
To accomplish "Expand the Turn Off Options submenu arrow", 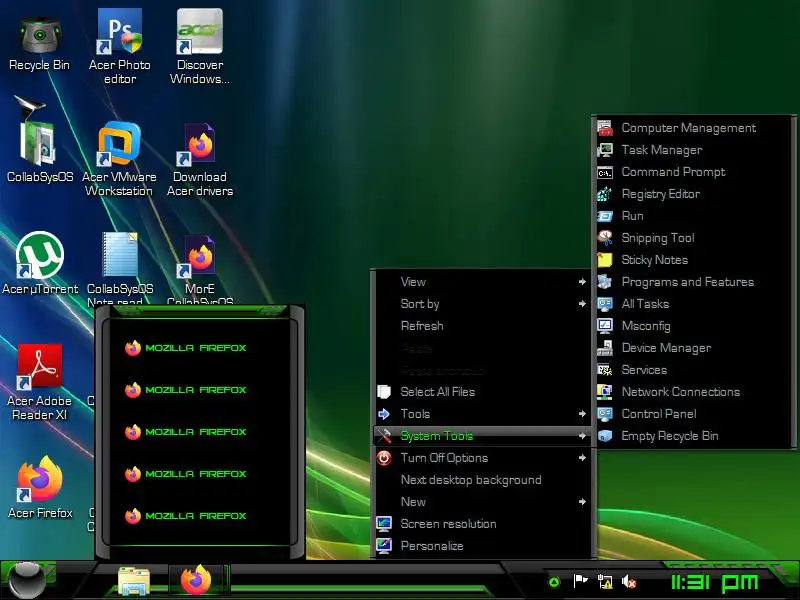I will click(582, 458).
